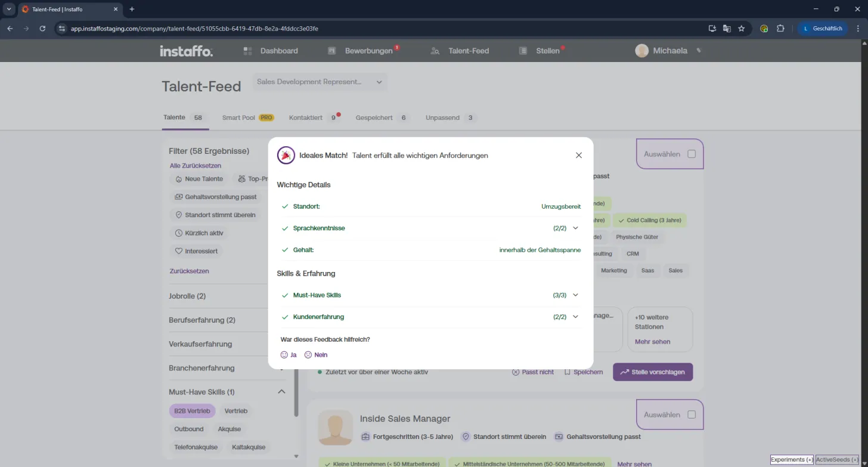This screenshot has width=868, height=467.
Task: Expand the Sprachkenntnisse (2/2) row
Action: click(430, 228)
